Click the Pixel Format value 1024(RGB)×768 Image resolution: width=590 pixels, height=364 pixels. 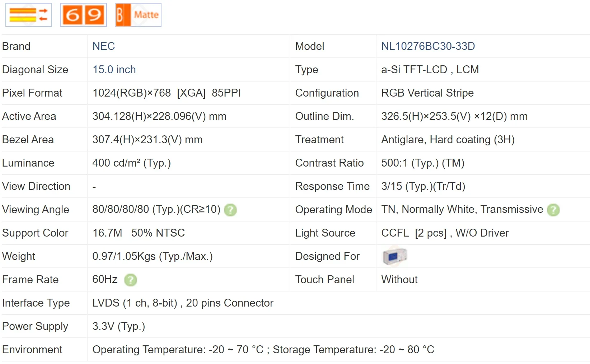(x=131, y=93)
